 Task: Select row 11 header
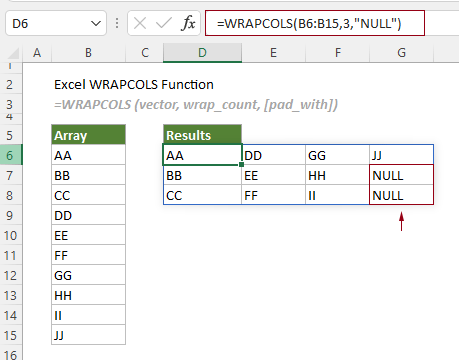tap(11, 255)
